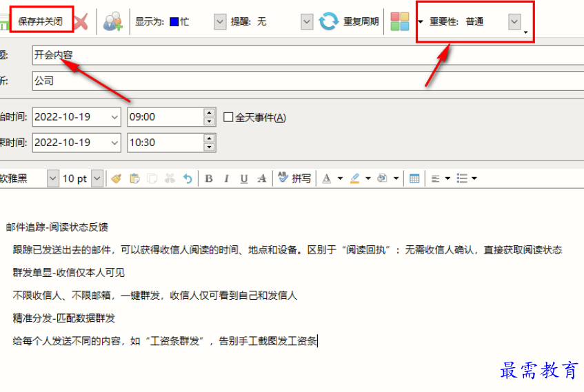Click the line '群发单显-收信仅本人可见'

(x=68, y=273)
